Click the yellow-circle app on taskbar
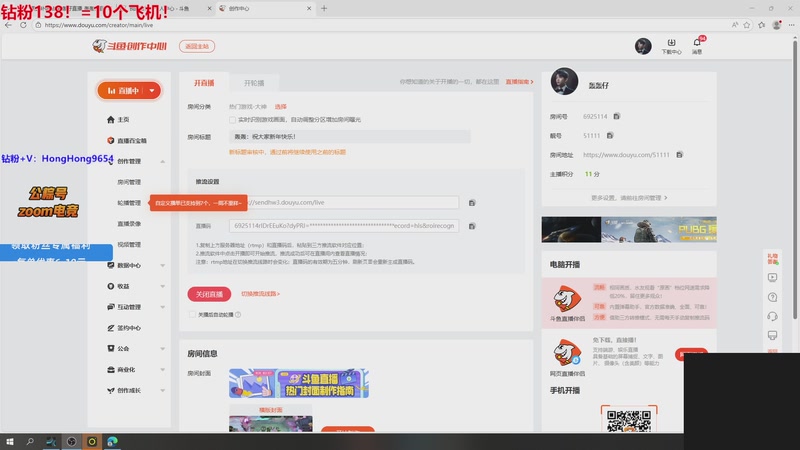Screen dimensions: 800x450 coord(92,441)
